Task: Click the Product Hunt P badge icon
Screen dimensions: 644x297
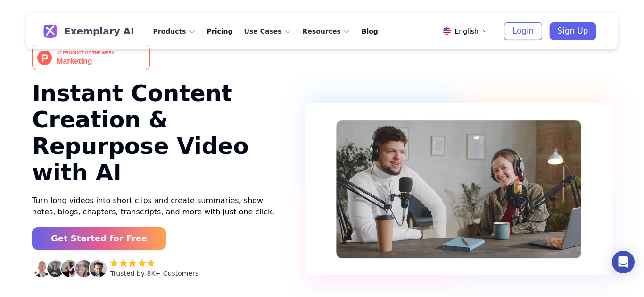Action: (x=45, y=58)
